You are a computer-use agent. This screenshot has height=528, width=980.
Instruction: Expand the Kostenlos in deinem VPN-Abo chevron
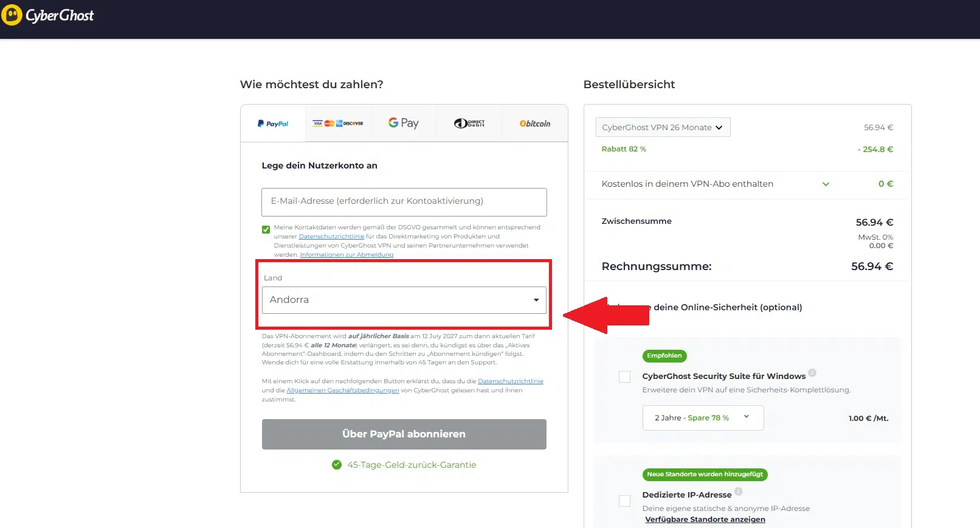click(x=826, y=184)
